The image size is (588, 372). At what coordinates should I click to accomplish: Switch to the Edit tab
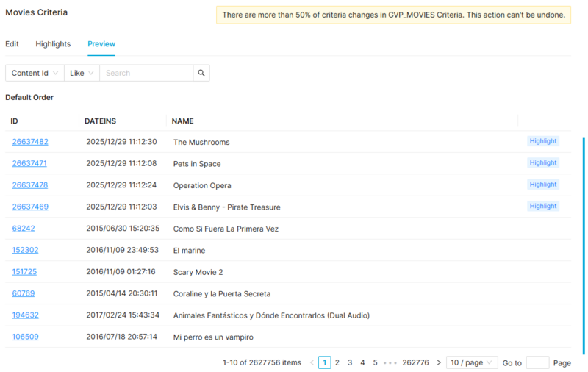click(x=12, y=44)
